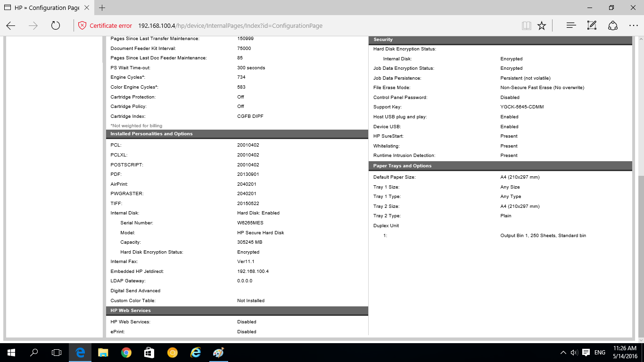644x362 pixels.
Task: Click Tray 1 Size Any Size
Action: 510,187
